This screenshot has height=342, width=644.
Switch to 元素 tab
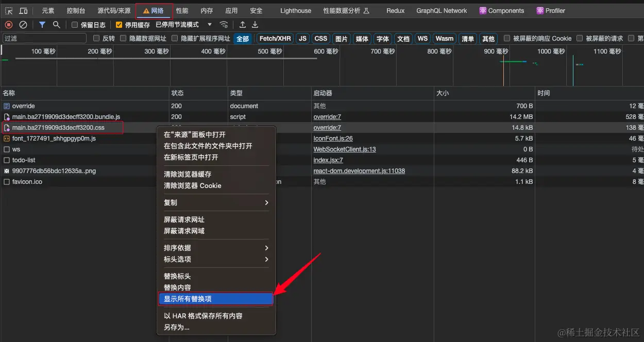point(48,11)
